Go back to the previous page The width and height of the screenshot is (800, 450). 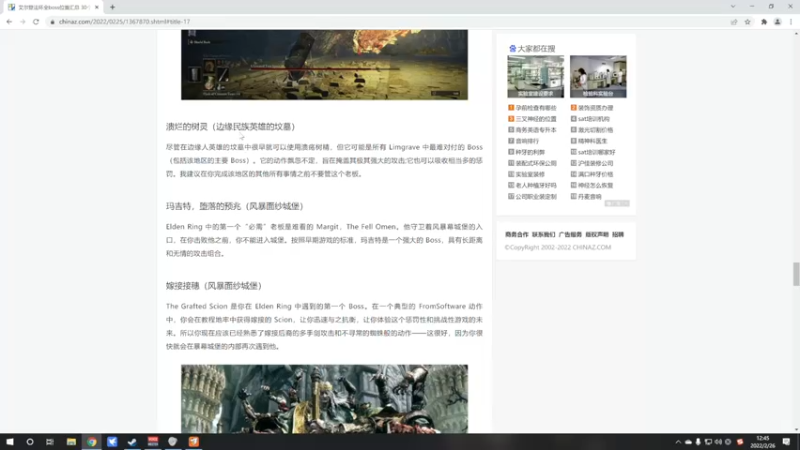click(9, 22)
